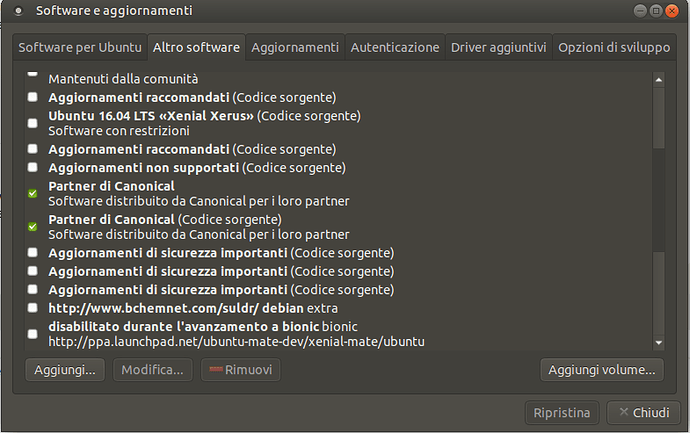Click the window menu icon in title bar
The height and width of the screenshot is (433, 690).
18,11
